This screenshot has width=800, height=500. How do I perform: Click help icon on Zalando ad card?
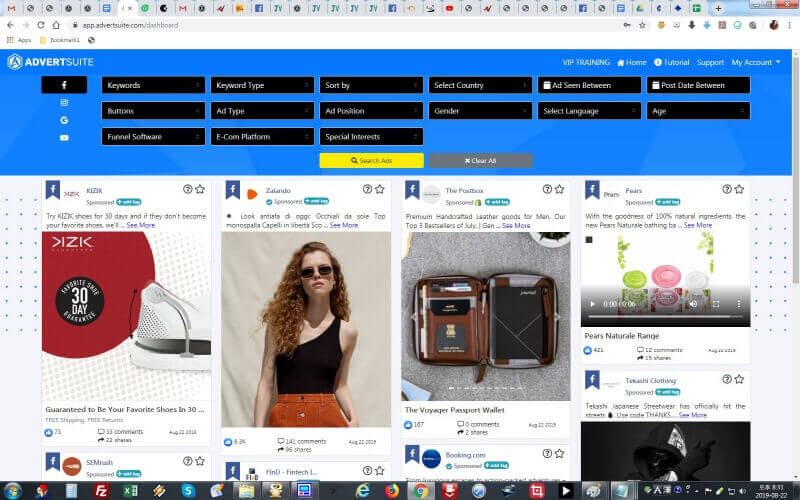coord(367,189)
